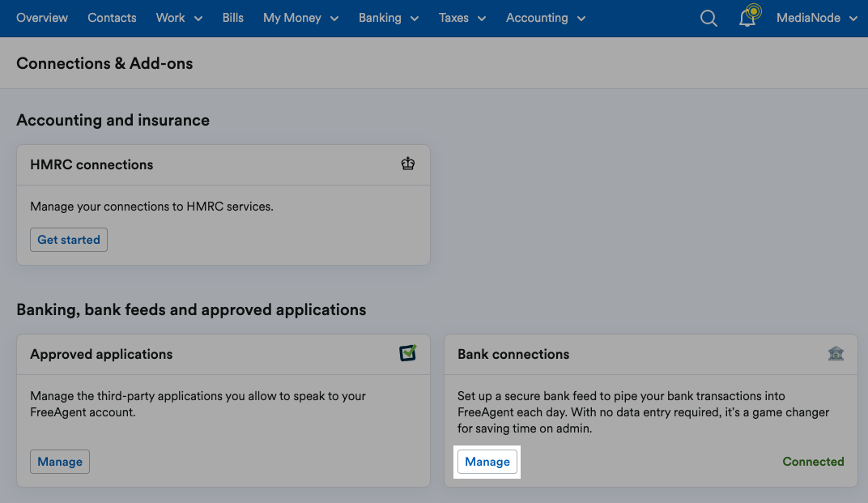Screen dimensions: 868x503
Task: Click 'Manage your connections to HMRC services.' text
Action: pyautogui.click(x=151, y=207)
